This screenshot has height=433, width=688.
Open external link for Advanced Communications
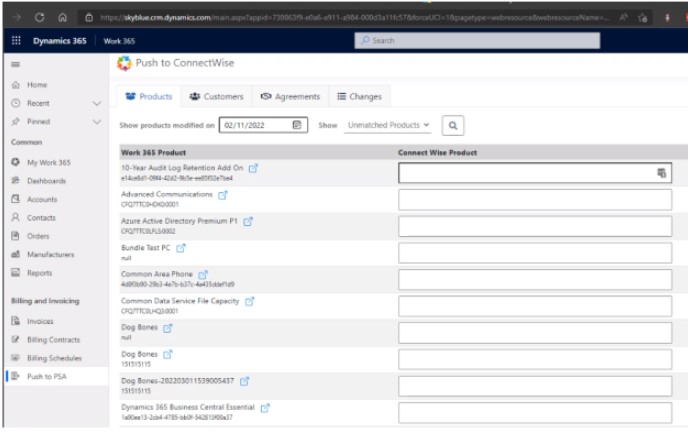click(x=223, y=195)
